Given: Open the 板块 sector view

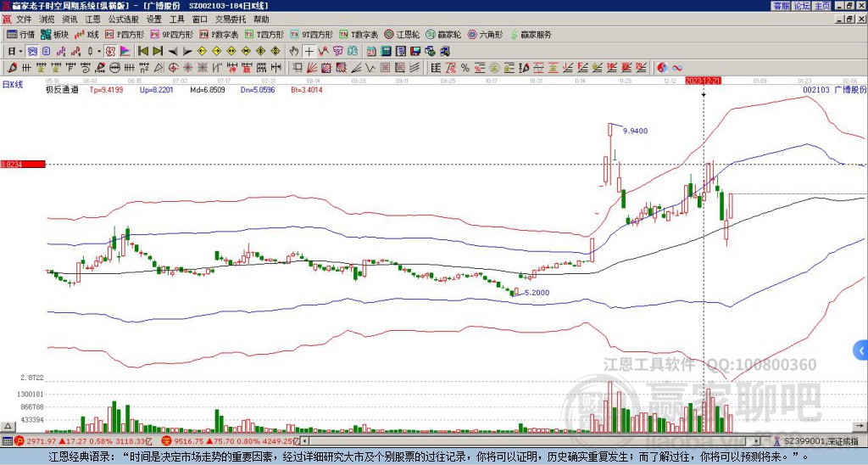Looking at the screenshot, I should coord(54,34).
